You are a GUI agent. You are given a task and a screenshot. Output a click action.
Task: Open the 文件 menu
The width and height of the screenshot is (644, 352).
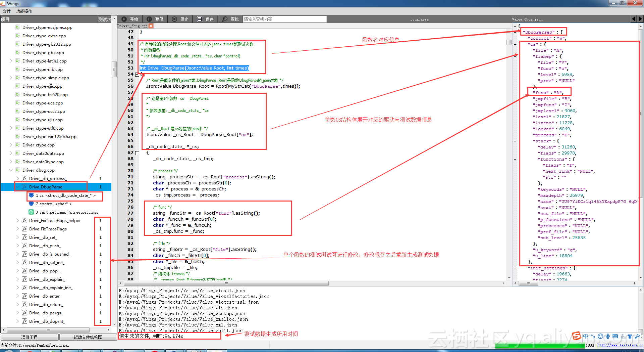[7, 11]
